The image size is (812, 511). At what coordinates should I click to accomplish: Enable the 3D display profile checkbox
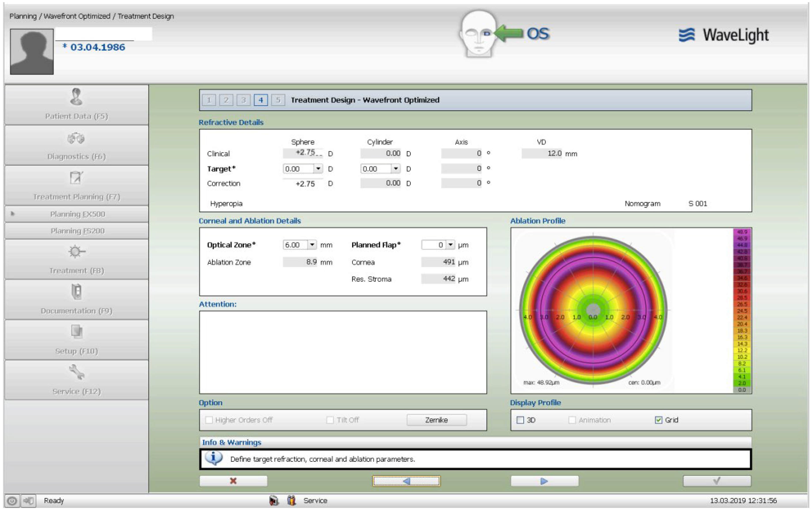[x=520, y=420]
